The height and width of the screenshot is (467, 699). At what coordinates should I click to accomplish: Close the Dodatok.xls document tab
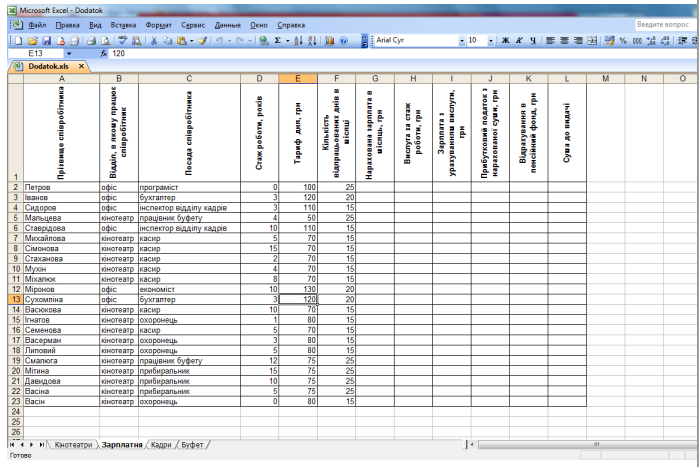(81, 66)
